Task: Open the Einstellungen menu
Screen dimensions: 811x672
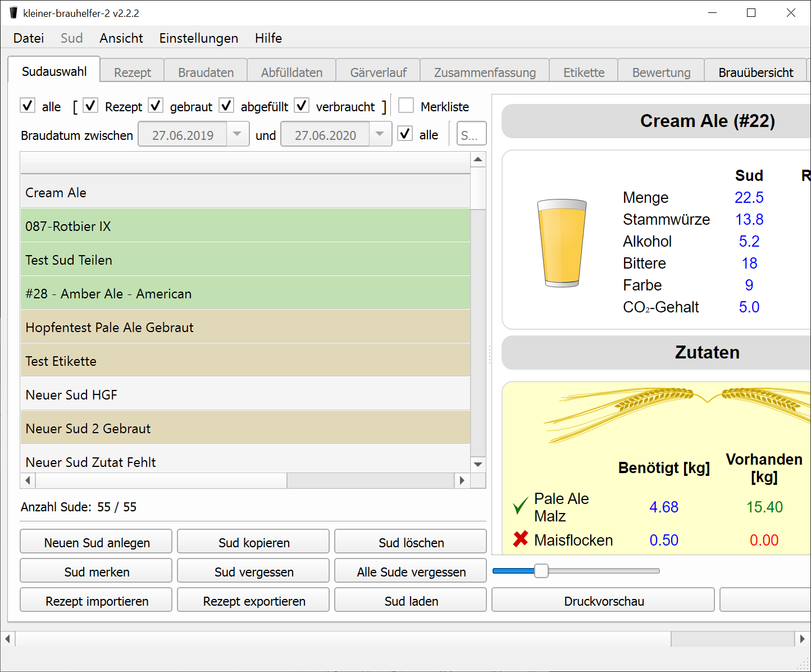Action: click(x=198, y=38)
